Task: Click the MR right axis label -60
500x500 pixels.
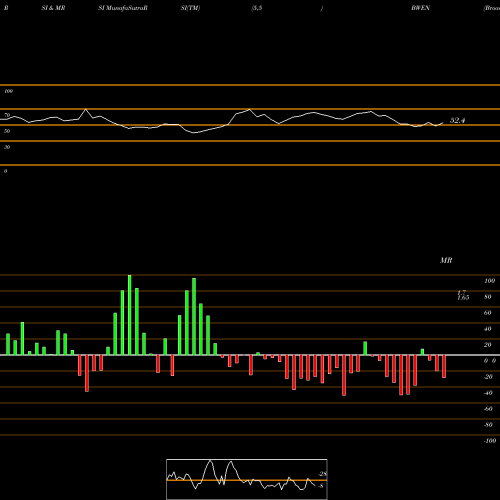Action: coord(488,409)
